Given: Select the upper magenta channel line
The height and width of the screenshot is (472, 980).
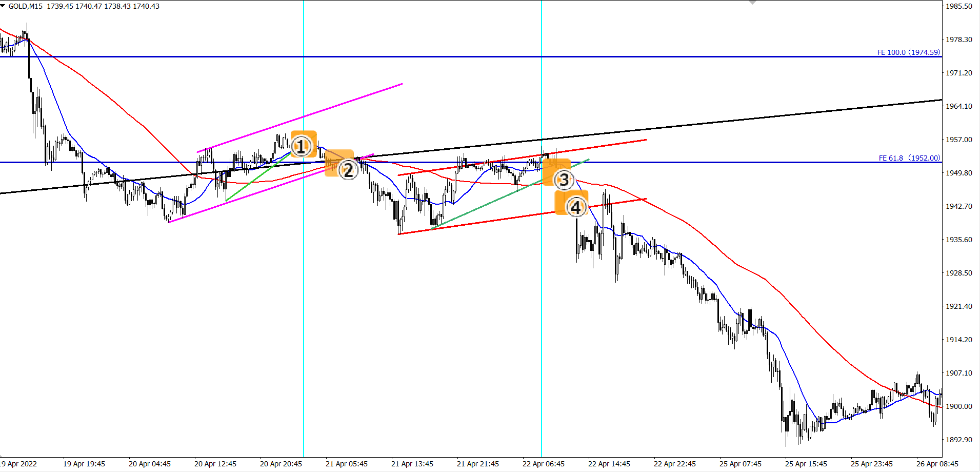Looking at the screenshot, I should (x=300, y=118).
